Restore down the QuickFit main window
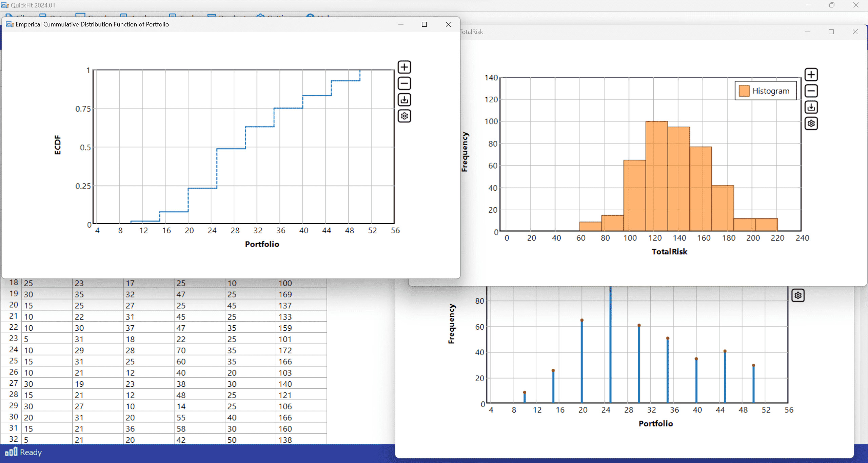868x463 pixels. 832,5
